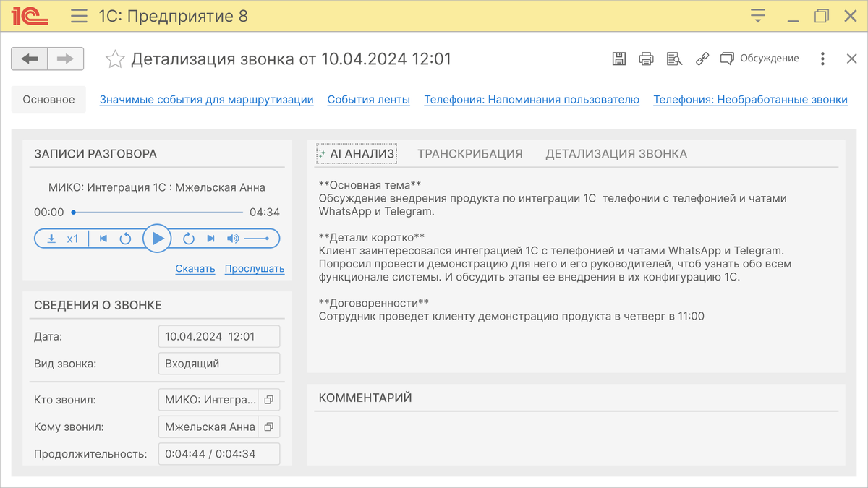Open the 1C hamburger main menu
The height and width of the screenshot is (488, 868).
click(x=79, y=16)
